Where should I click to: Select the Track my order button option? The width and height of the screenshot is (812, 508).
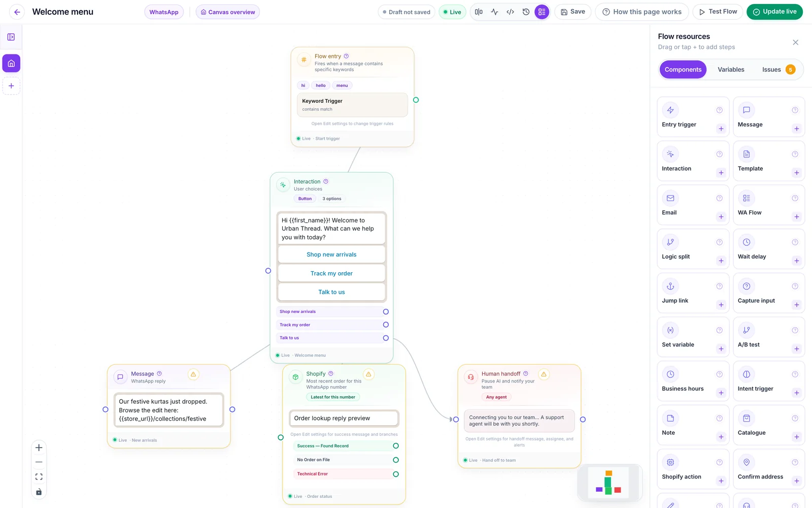click(331, 273)
